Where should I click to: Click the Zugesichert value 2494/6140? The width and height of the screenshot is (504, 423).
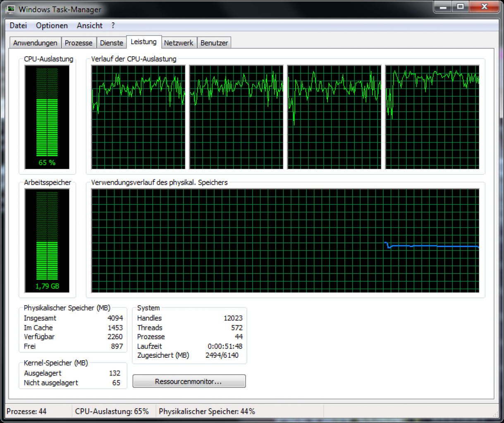coord(222,355)
